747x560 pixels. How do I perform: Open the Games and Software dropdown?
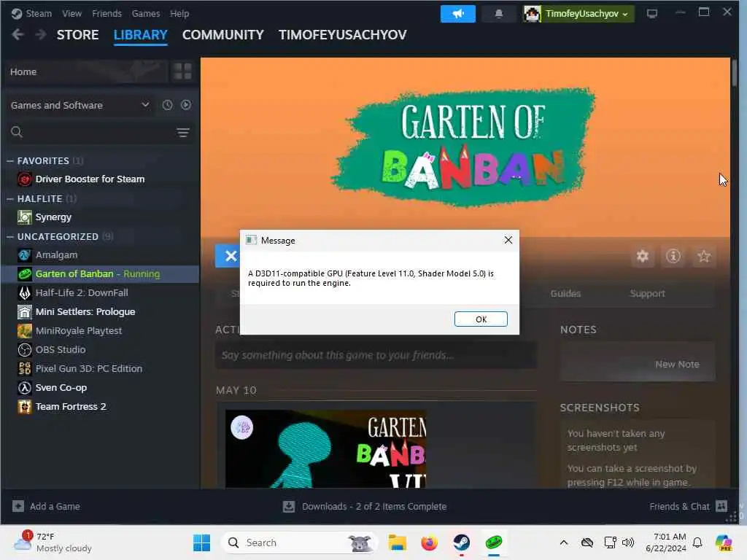80,105
